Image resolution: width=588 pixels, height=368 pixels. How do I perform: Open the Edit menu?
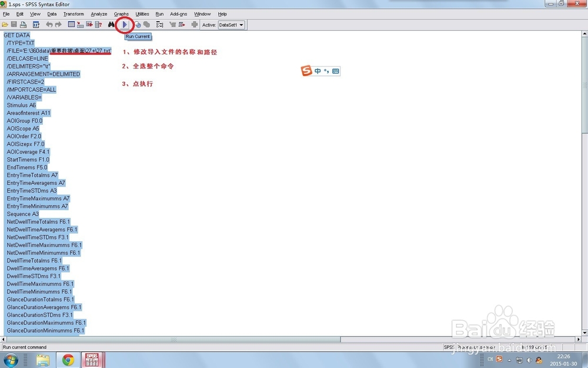[19, 14]
